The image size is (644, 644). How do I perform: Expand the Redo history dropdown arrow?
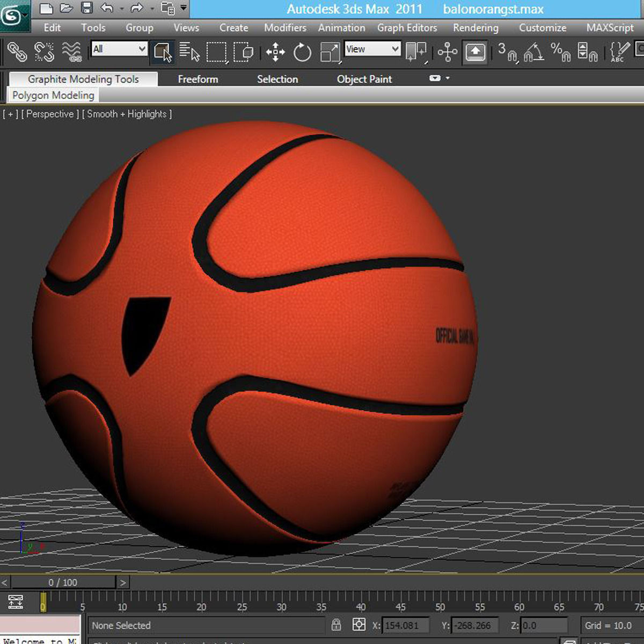point(152,9)
